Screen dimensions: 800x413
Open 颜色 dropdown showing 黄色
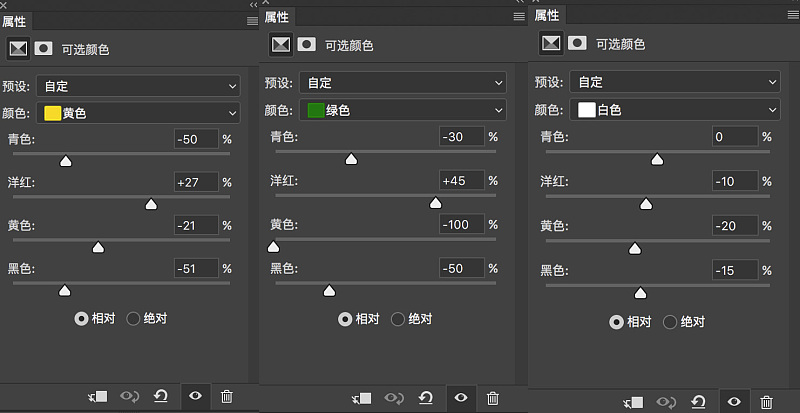(x=138, y=113)
